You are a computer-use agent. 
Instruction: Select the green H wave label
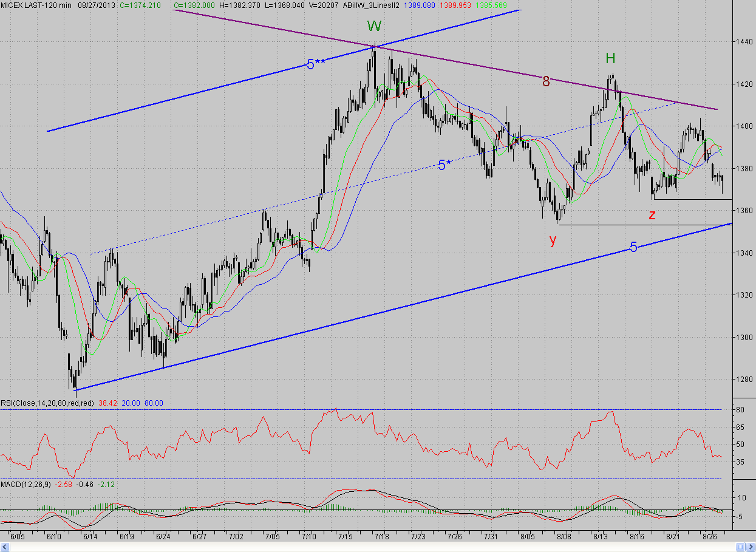pyautogui.click(x=611, y=58)
